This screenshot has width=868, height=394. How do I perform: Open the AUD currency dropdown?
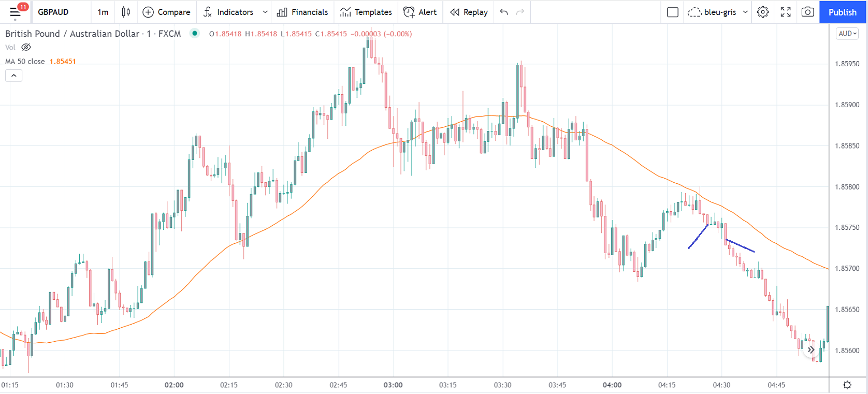click(x=847, y=34)
